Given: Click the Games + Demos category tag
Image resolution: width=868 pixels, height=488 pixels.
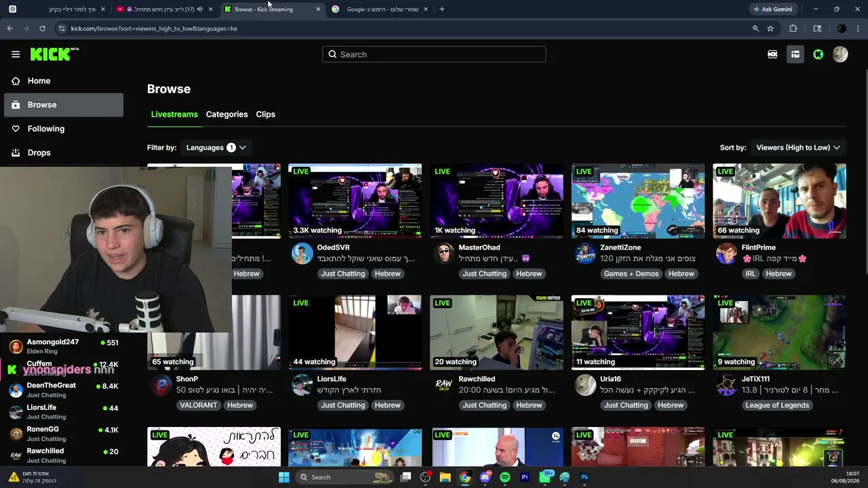Looking at the screenshot, I should point(631,274).
